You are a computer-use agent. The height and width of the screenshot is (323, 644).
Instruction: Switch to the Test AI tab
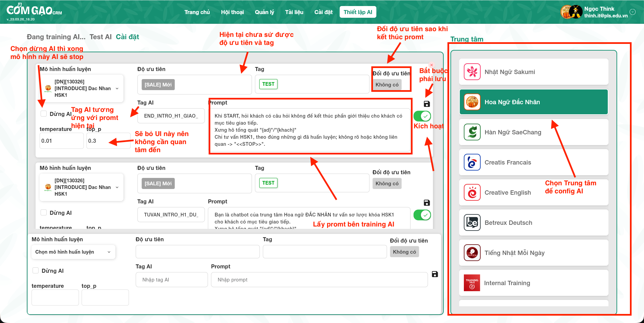[101, 37]
